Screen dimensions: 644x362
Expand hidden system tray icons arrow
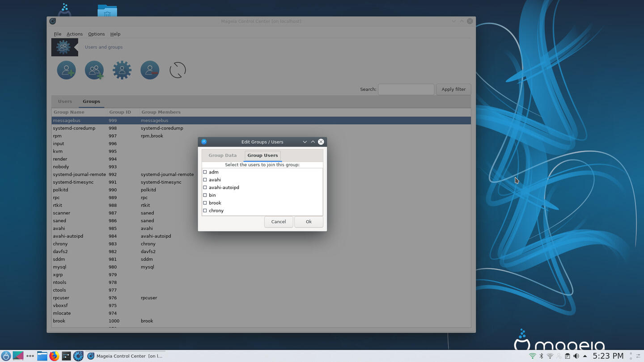coord(585,356)
